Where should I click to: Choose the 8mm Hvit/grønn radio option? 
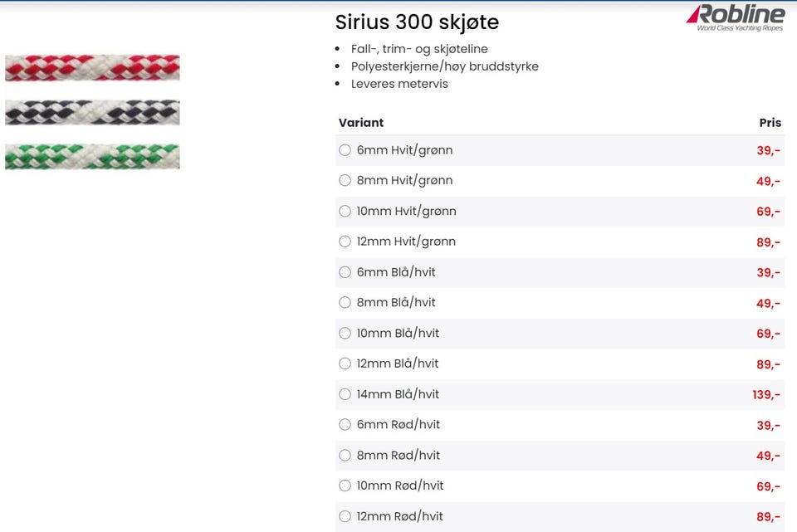tap(345, 180)
